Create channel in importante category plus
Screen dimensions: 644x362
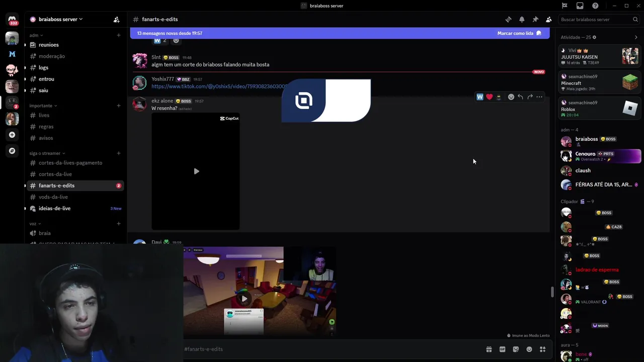(119, 106)
